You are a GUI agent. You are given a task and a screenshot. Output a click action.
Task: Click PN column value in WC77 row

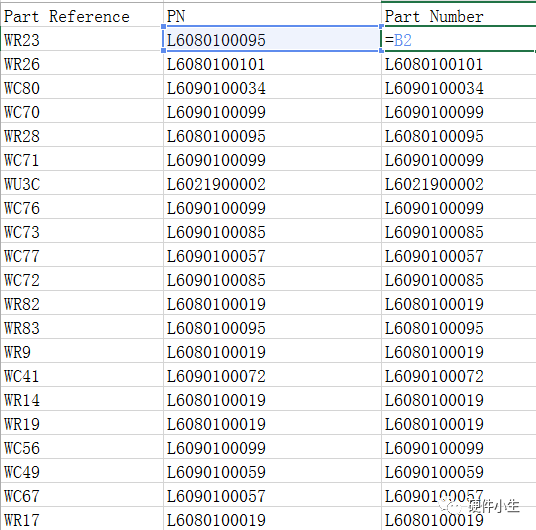[272, 255]
